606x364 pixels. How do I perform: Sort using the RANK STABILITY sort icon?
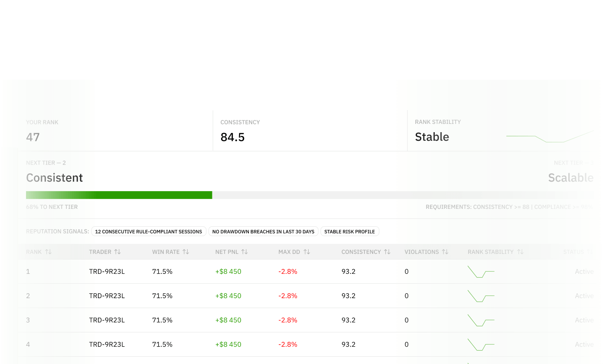(x=520, y=251)
